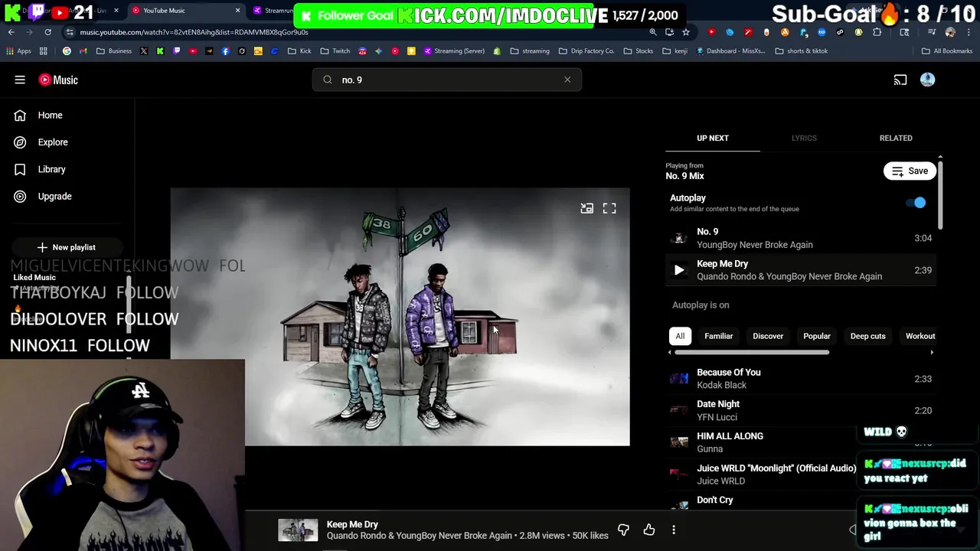Viewport: 980px width, 551px height.
Task: Create a New playlist
Action: [x=67, y=247]
